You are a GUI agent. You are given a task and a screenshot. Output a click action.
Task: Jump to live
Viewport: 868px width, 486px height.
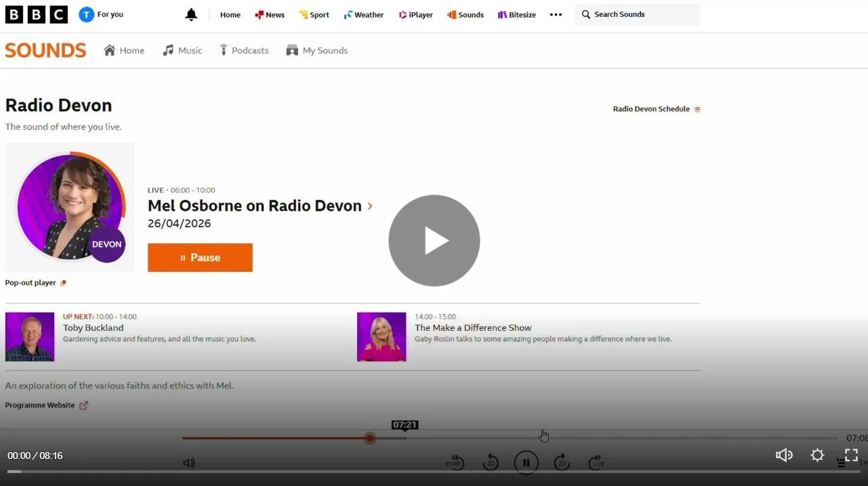pos(596,463)
